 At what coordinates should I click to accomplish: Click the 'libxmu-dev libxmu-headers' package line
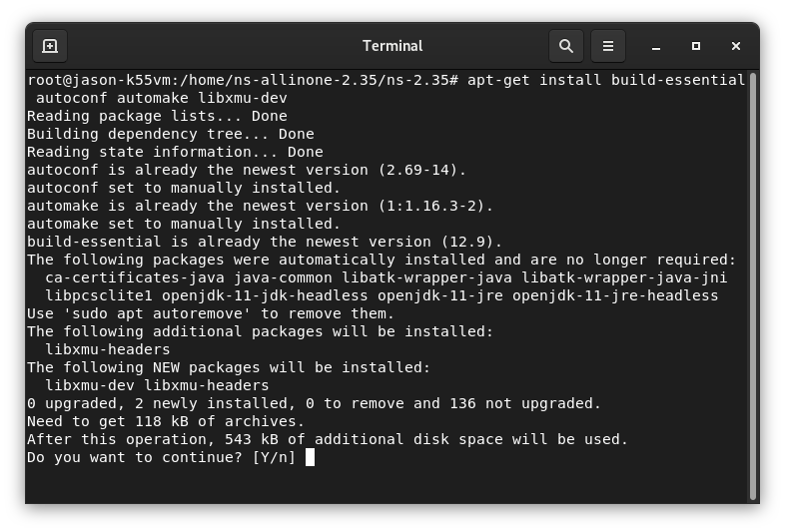(157, 386)
